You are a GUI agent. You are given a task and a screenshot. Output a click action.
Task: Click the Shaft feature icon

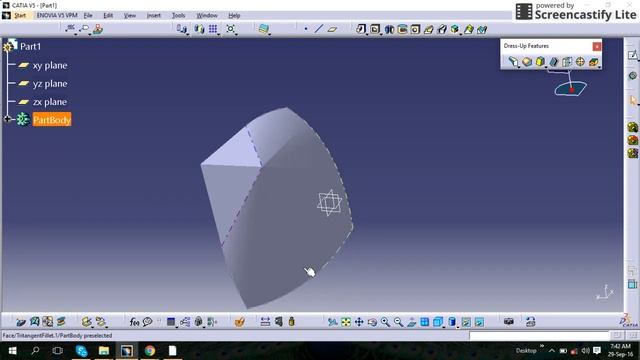[389, 29]
